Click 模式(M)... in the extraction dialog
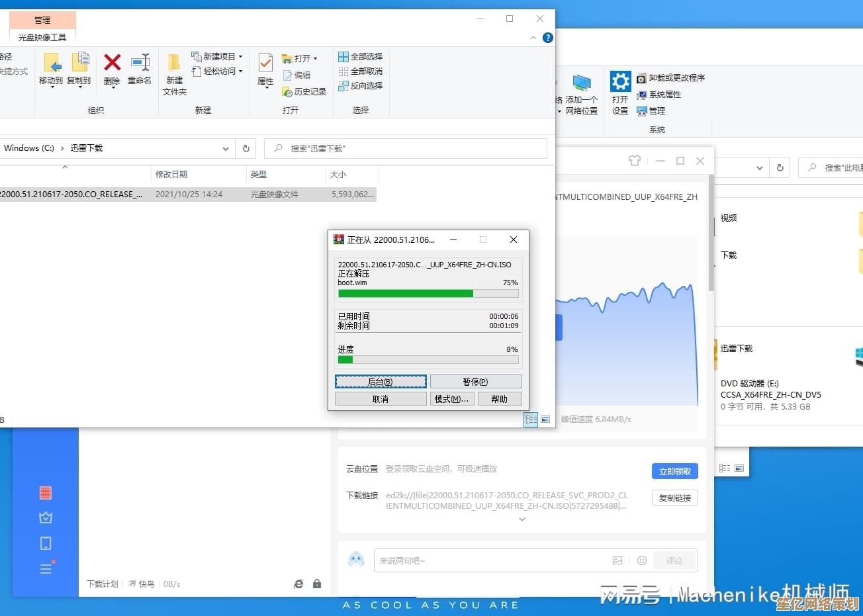The width and height of the screenshot is (863, 616). [452, 399]
